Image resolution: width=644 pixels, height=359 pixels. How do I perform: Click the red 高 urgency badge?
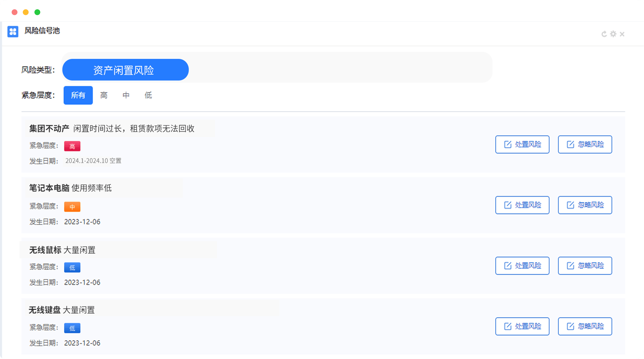pyautogui.click(x=72, y=146)
